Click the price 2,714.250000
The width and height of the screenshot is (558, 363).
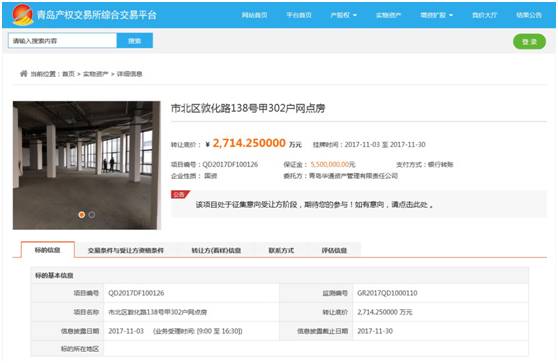pos(249,143)
